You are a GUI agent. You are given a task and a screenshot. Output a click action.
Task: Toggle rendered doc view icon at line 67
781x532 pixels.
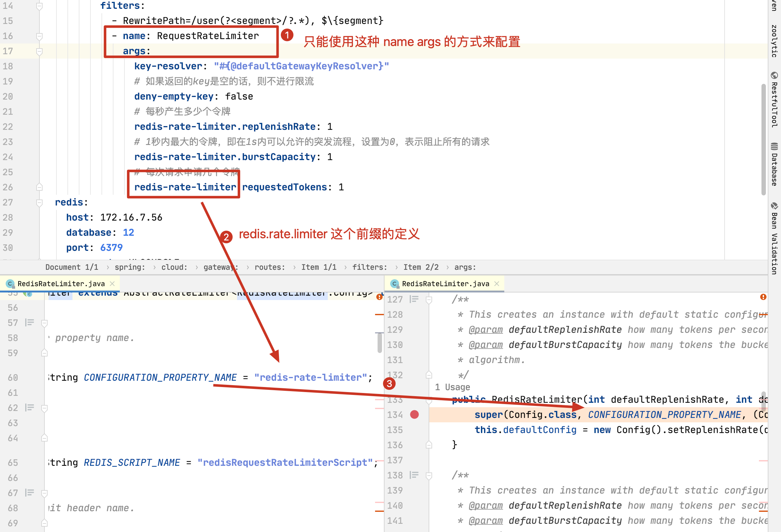30,493
